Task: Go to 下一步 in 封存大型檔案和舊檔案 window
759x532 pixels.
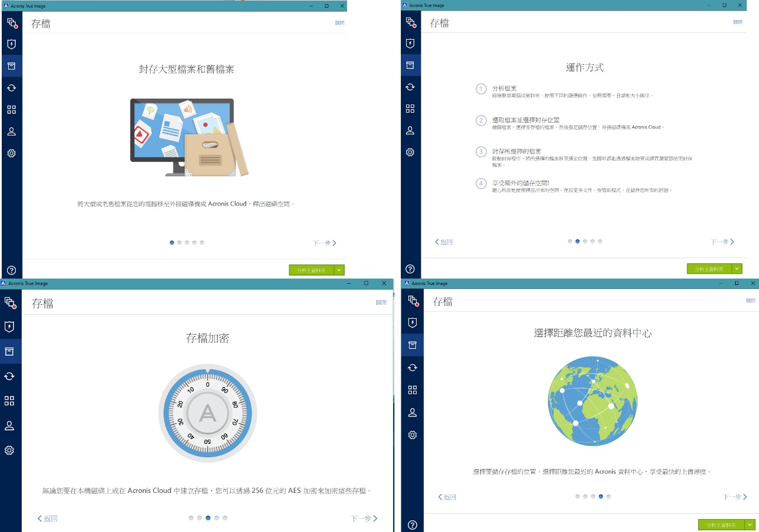Action: (325, 243)
